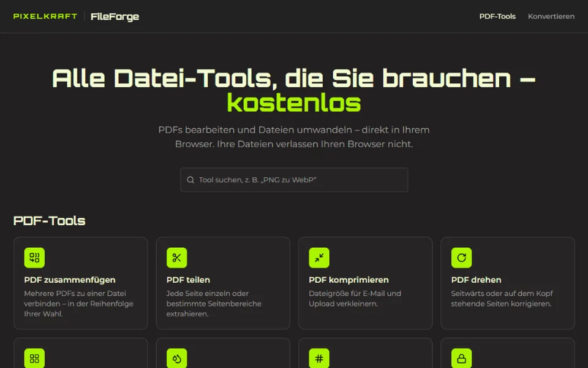Click description "Jede Seite einzeln oder"
Viewport: 588px width, 368px height.
click(x=208, y=293)
